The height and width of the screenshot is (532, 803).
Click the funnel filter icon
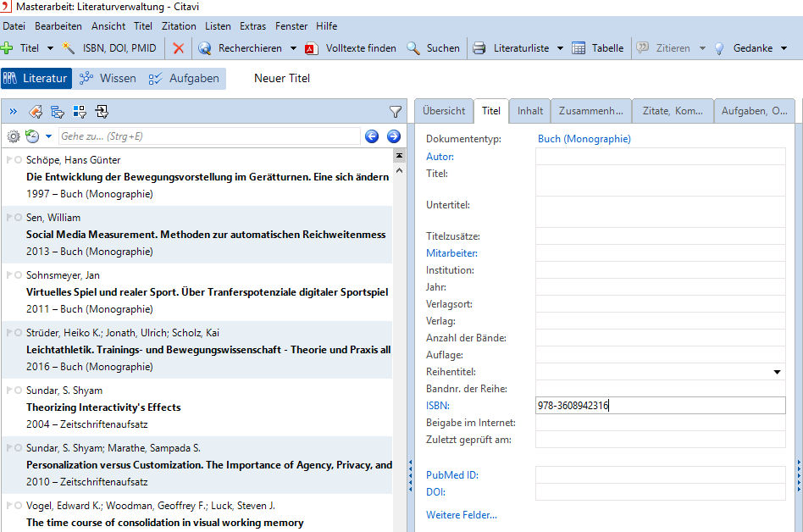coord(396,111)
